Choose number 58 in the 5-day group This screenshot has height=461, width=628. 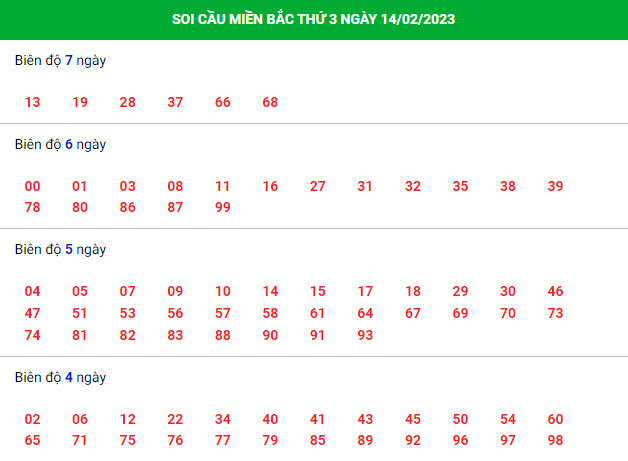(x=270, y=313)
